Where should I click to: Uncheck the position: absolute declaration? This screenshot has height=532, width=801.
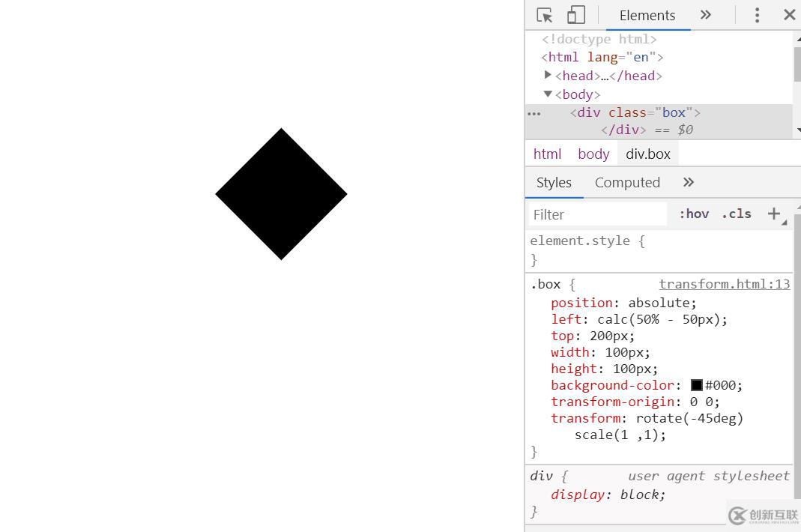tap(541, 303)
